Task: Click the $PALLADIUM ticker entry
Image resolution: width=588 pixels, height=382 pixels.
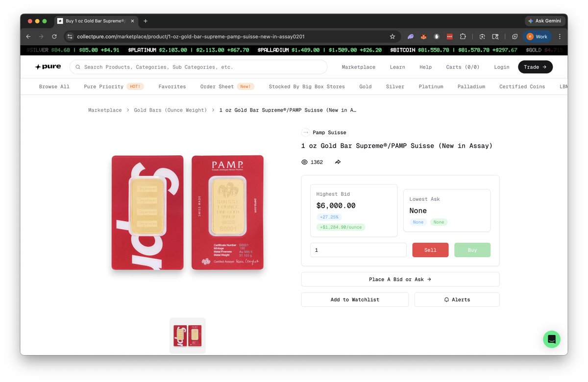Action: [319, 50]
